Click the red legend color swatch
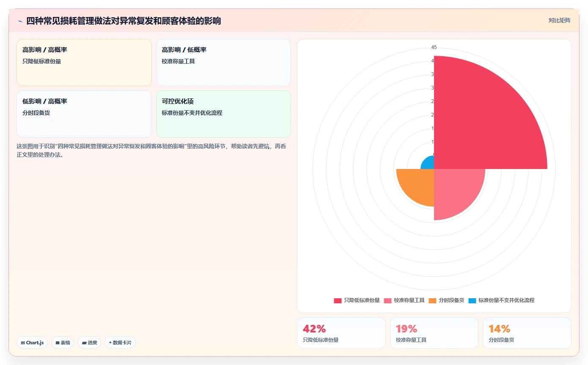Viewport: 588px width, 365px height. point(338,301)
